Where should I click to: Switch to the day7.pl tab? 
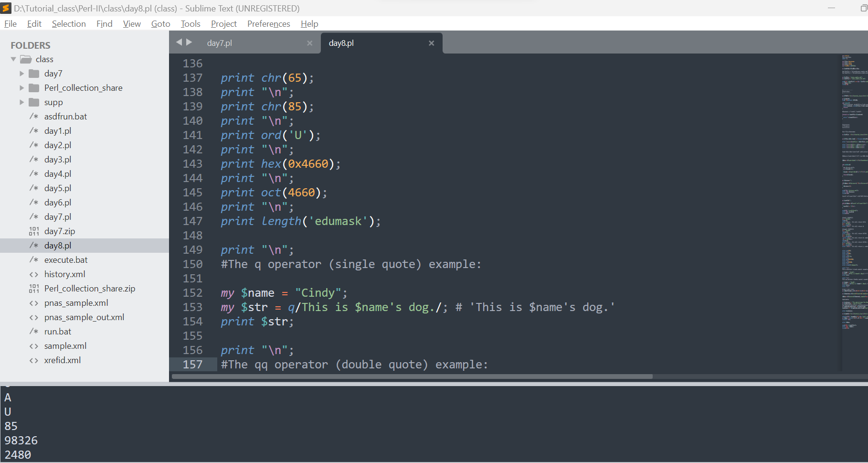[220, 43]
